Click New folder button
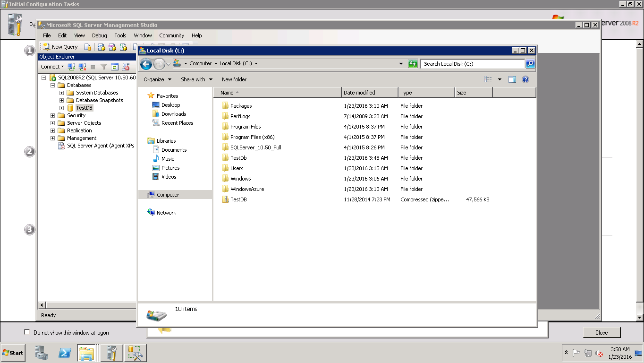This screenshot has width=644, height=363. point(234,79)
